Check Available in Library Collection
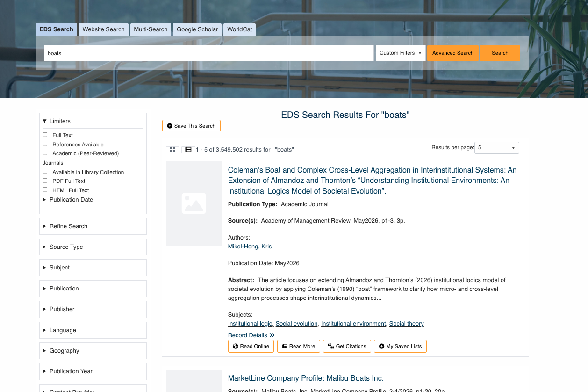The image size is (588, 392). pos(45,172)
